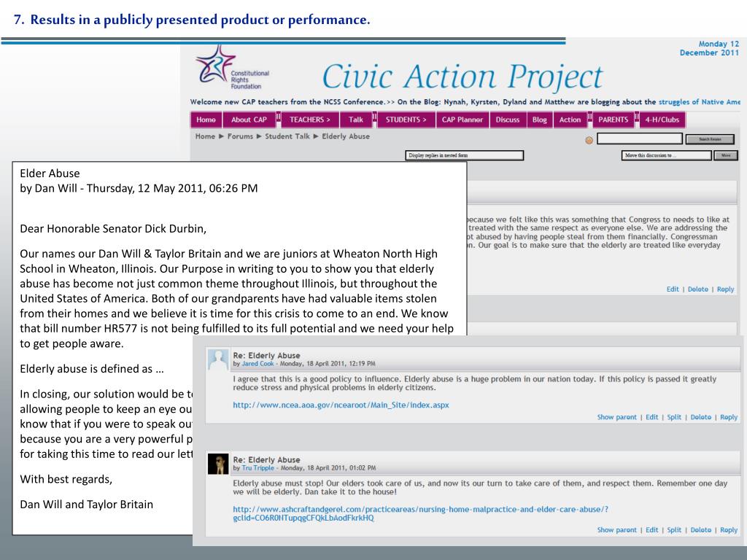Screen dimensions: 747x560
Task: Open the Discuss menu tab
Action: pyautogui.click(x=508, y=120)
